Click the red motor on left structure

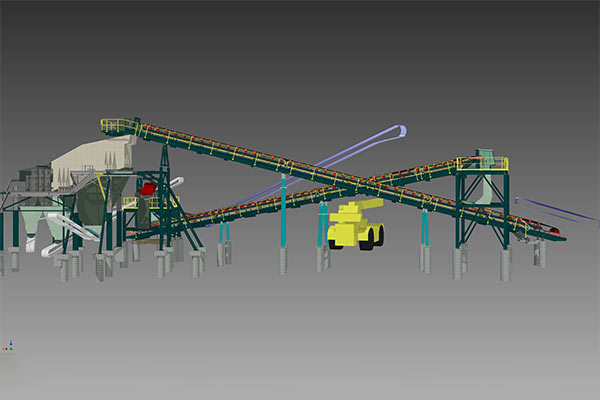(x=147, y=187)
